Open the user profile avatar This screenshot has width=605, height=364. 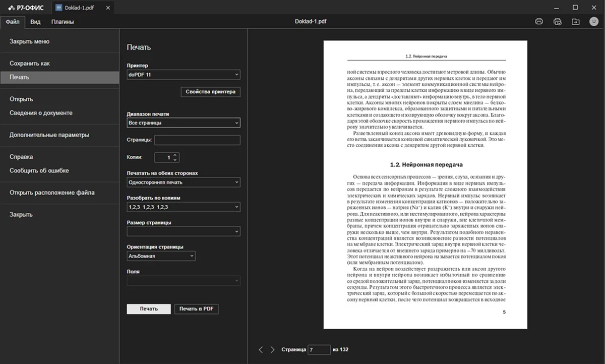(x=593, y=22)
